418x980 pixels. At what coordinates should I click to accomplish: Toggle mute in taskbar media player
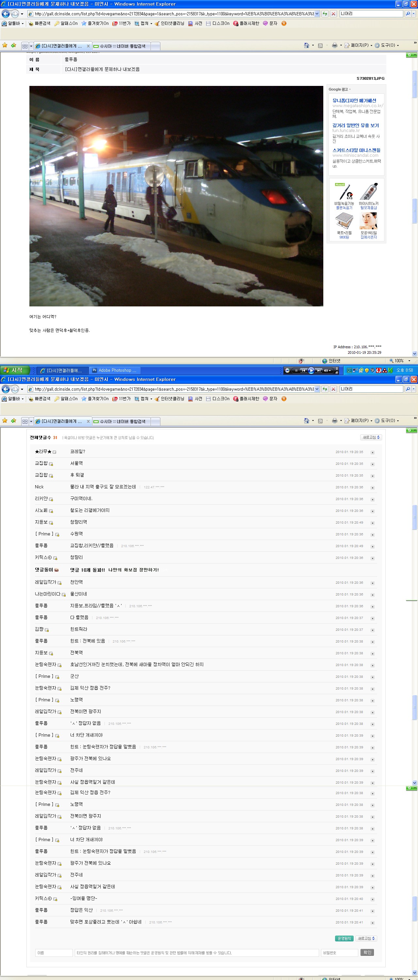326,370
